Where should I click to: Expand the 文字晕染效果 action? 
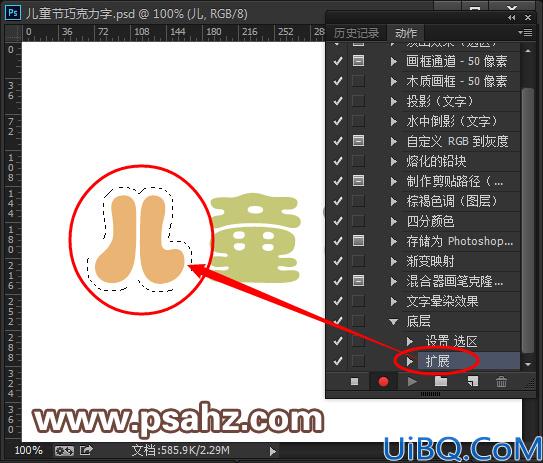pos(393,302)
